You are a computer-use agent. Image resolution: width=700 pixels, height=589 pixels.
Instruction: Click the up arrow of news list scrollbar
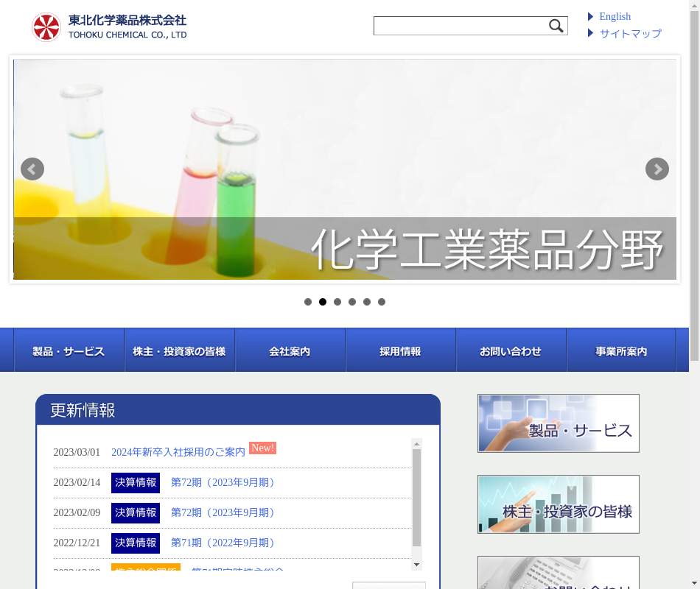tap(416, 444)
